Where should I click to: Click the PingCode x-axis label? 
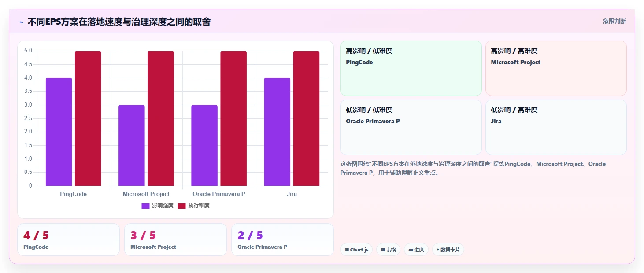pyautogui.click(x=73, y=194)
